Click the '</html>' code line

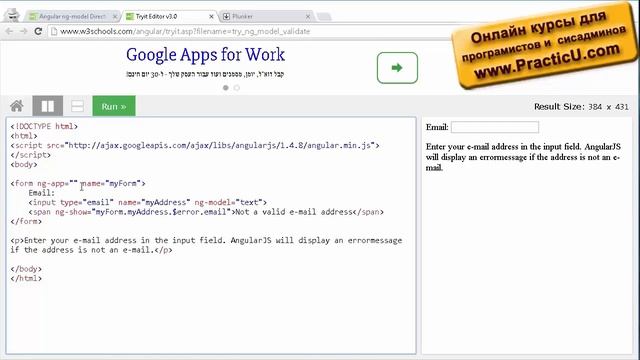(x=26, y=278)
